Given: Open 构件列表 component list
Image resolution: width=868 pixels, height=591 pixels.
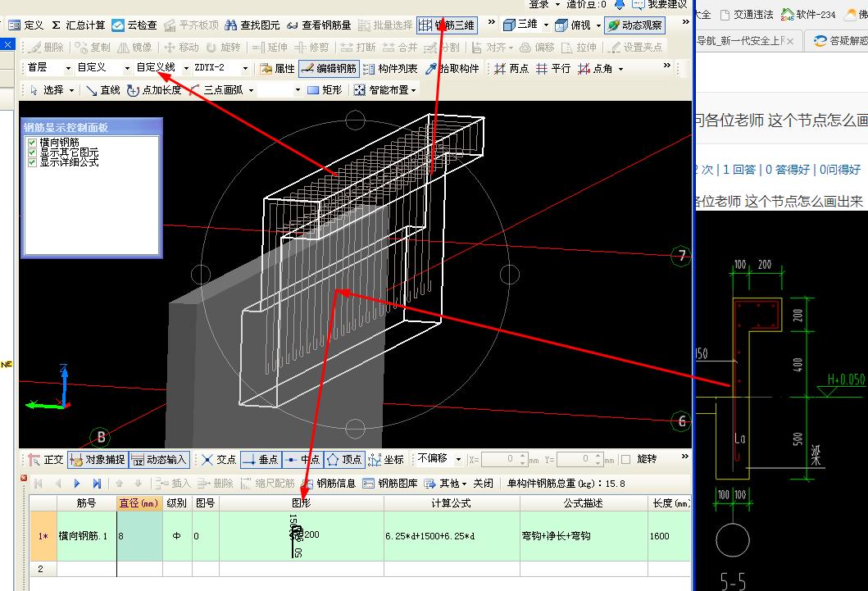Looking at the screenshot, I should [x=390, y=69].
